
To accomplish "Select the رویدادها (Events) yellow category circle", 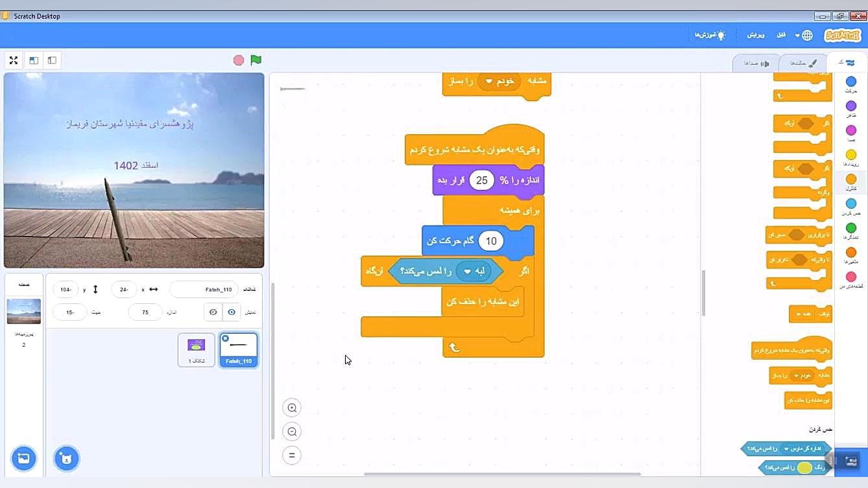I will pyautogui.click(x=851, y=155).
